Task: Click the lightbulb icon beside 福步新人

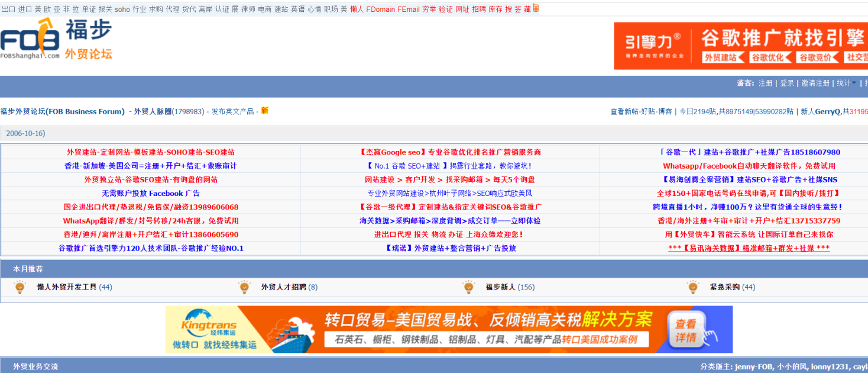Action: pyautogui.click(x=468, y=287)
